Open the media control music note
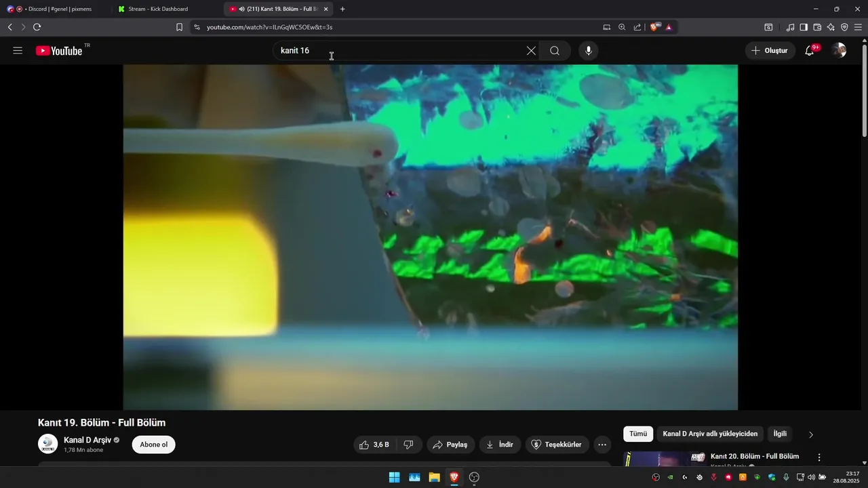 790,27
